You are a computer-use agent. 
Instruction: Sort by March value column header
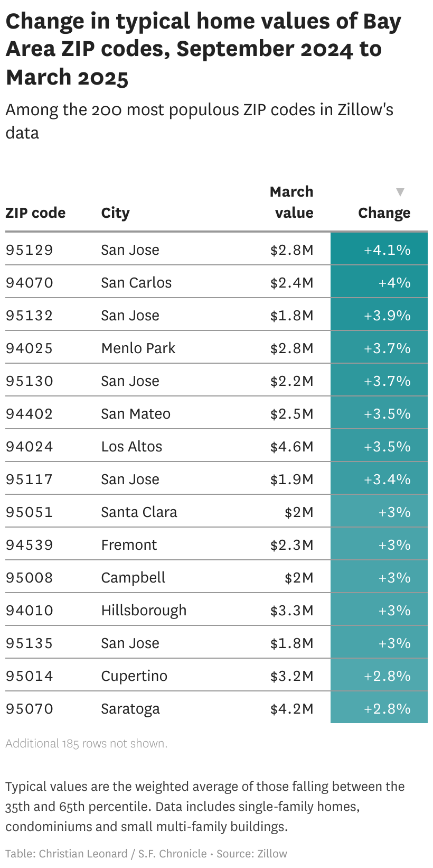(291, 202)
